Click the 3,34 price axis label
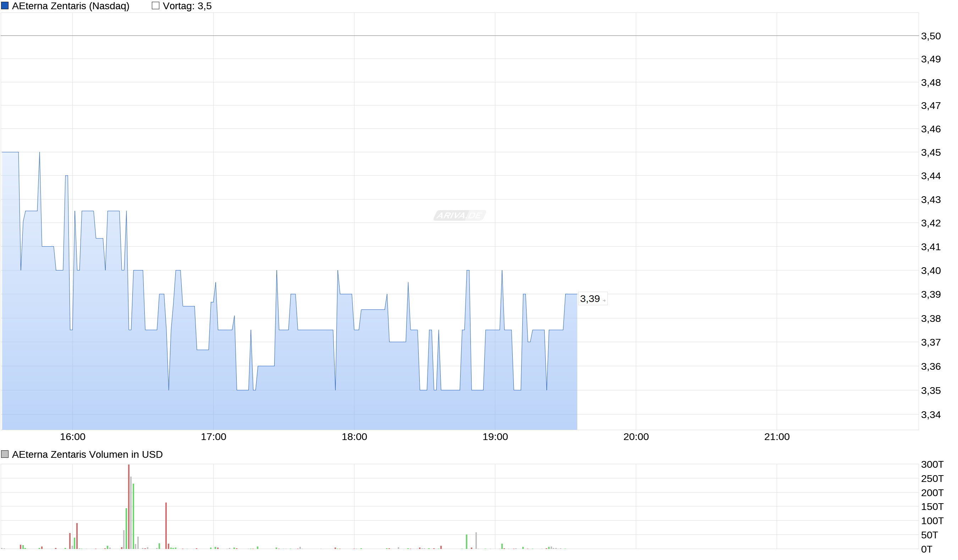The width and height of the screenshot is (958, 560). point(931,415)
